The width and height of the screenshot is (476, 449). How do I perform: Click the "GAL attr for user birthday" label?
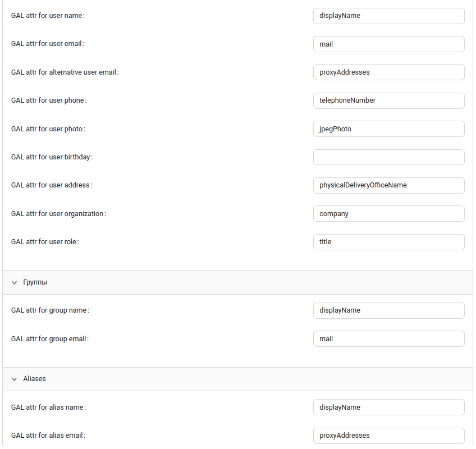coord(52,157)
